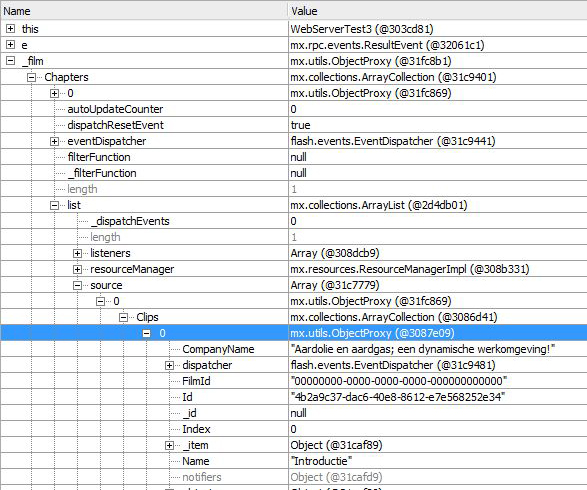Screen dimensions: 587x490
Task: Click value 'mx.collections.ArrayCollection (@31c9401)'
Action: coord(393,77)
